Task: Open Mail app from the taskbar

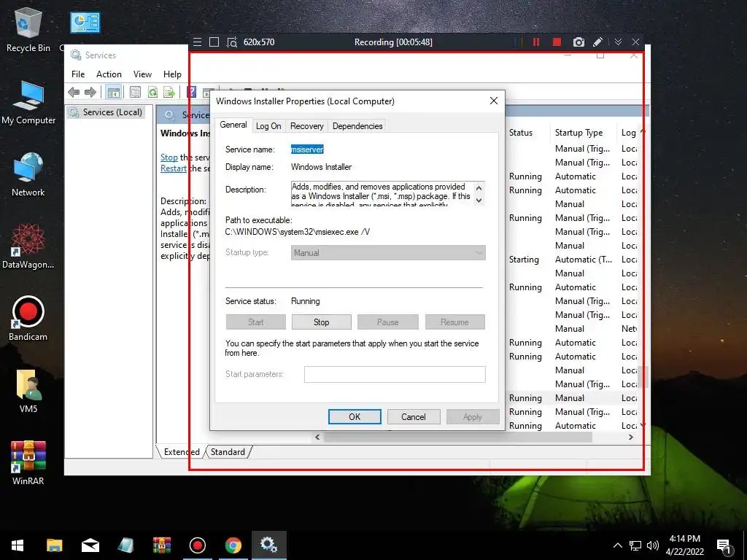Action: click(x=90, y=545)
